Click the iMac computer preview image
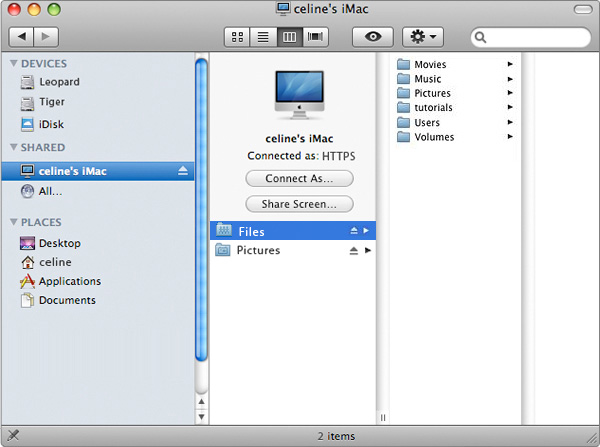 (299, 95)
